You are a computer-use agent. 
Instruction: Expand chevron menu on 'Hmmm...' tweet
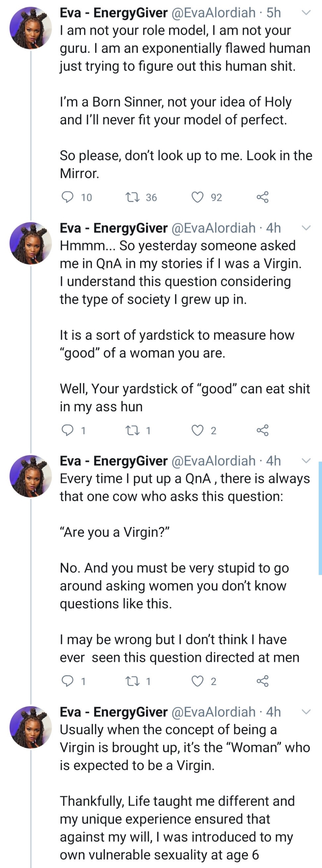pyautogui.click(x=306, y=228)
